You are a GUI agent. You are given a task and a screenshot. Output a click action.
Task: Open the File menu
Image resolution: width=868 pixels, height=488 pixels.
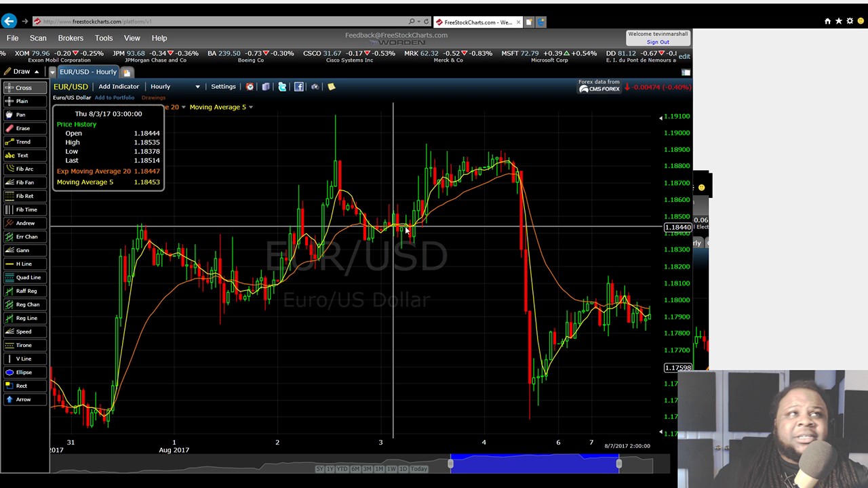pos(12,38)
